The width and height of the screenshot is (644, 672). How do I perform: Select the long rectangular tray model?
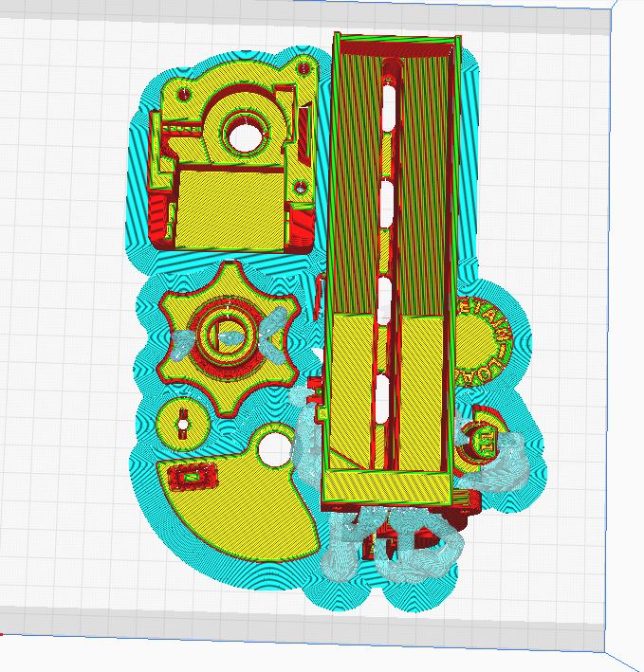click(390, 270)
